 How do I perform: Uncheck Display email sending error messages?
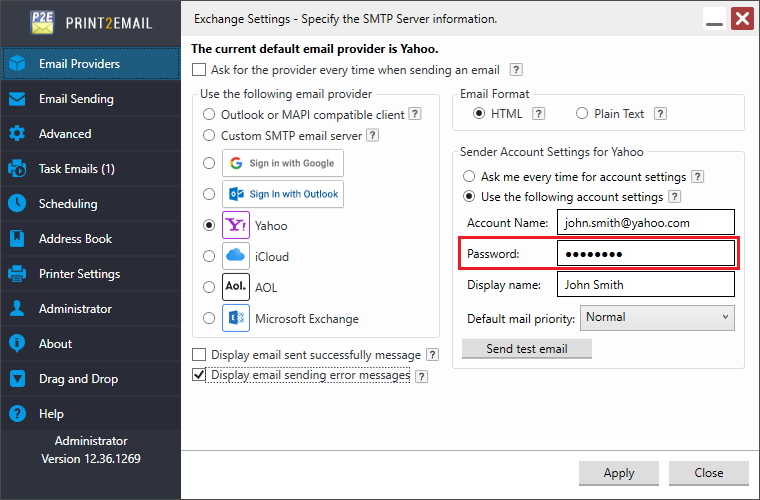pos(199,375)
